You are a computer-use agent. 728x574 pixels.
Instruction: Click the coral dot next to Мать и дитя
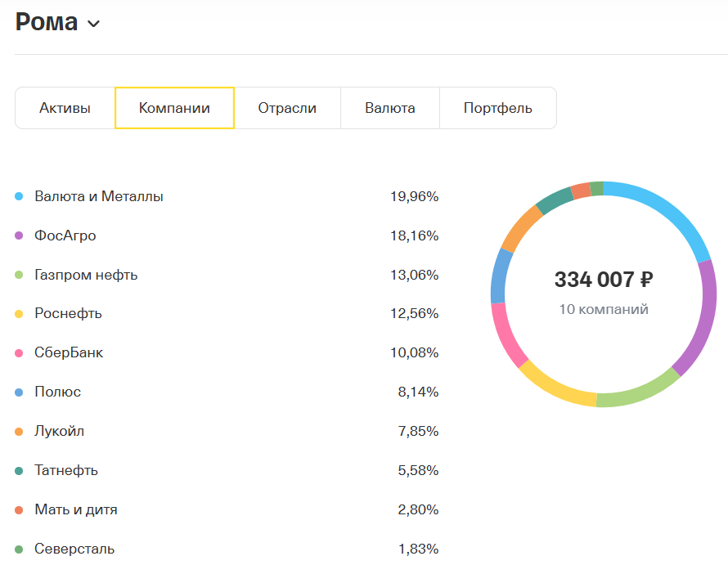[x=19, y=510]
